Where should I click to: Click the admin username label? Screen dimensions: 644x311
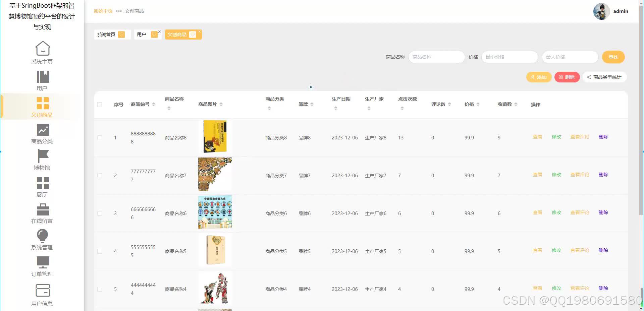(x=621, y=11)
